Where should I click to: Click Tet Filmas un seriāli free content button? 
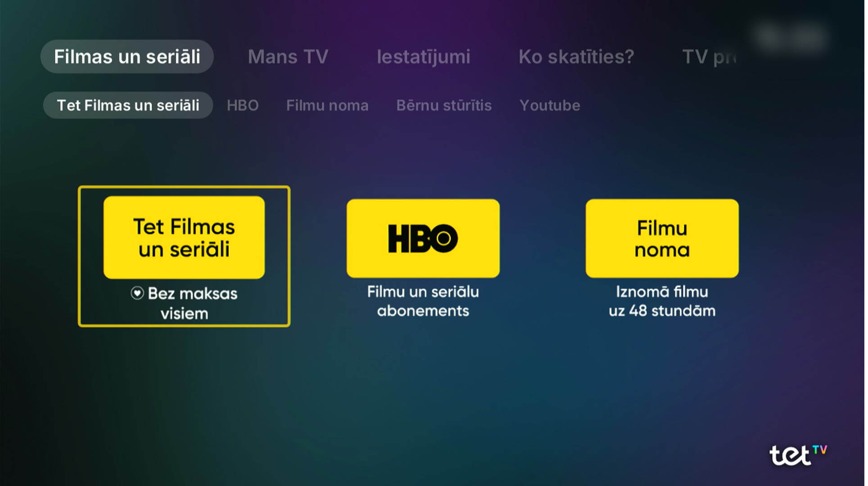click(184, 255)
